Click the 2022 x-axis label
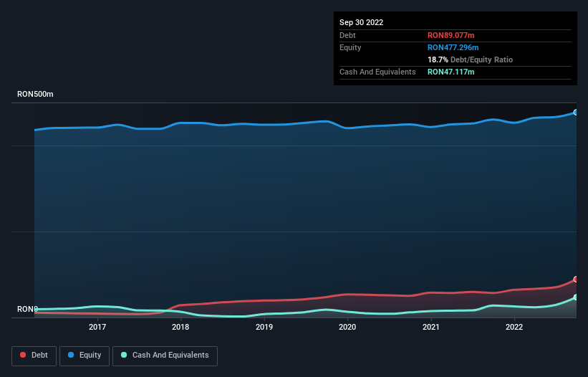 pos(514,327)
